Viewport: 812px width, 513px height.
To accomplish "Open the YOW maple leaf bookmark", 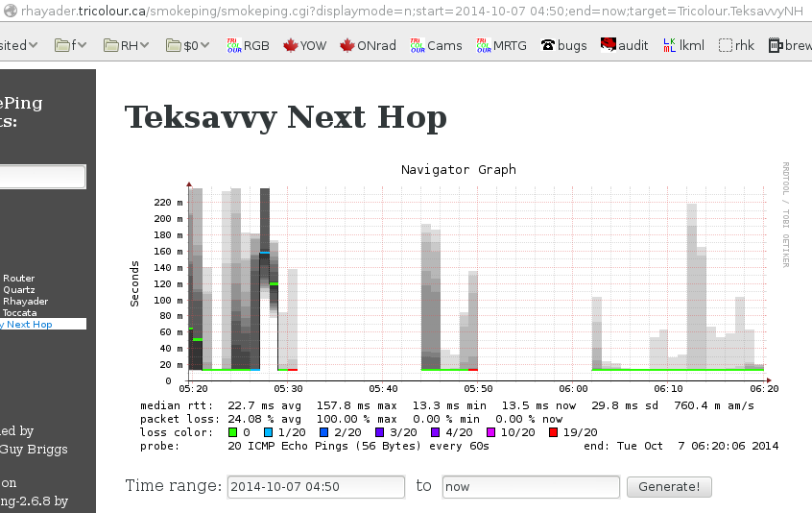I will coord(304,45).
